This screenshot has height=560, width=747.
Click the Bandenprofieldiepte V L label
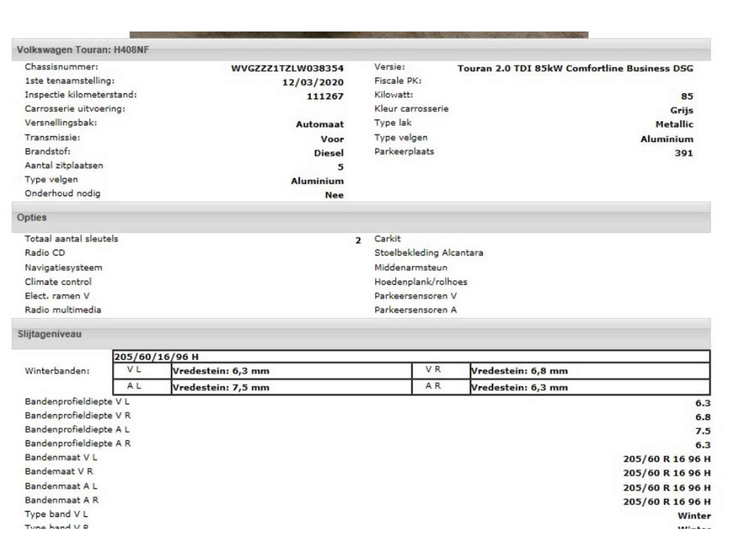tap(77, 402)
